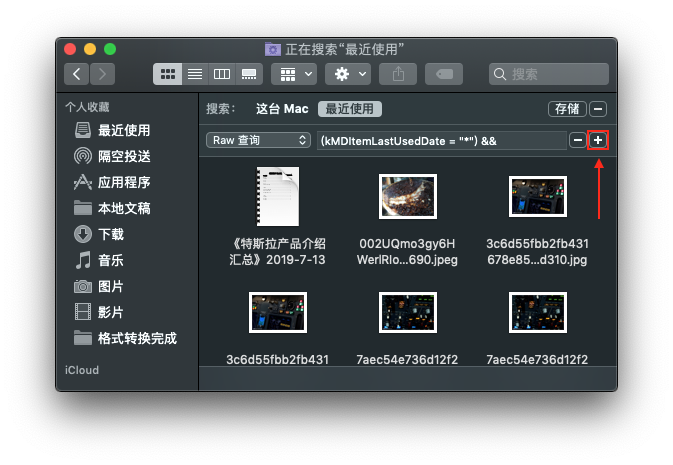Go back with the left arrow
673x465 pixels.
click(77, 74)
